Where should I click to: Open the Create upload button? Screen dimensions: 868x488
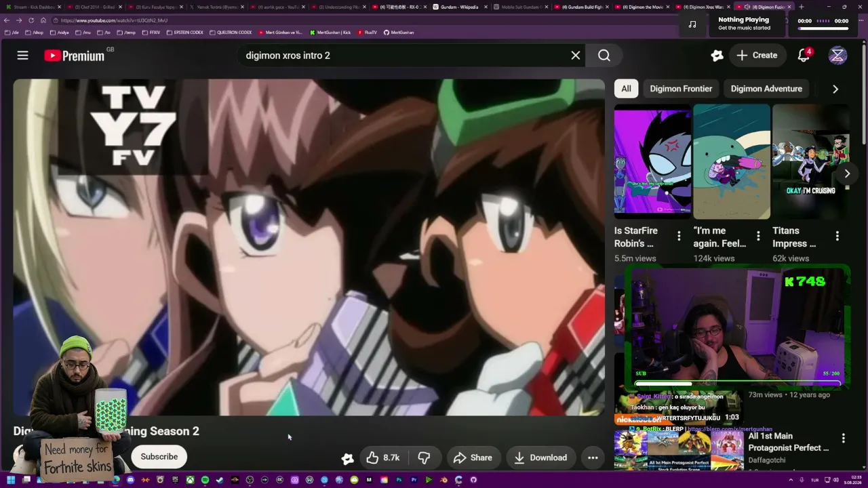pos(757,56)
